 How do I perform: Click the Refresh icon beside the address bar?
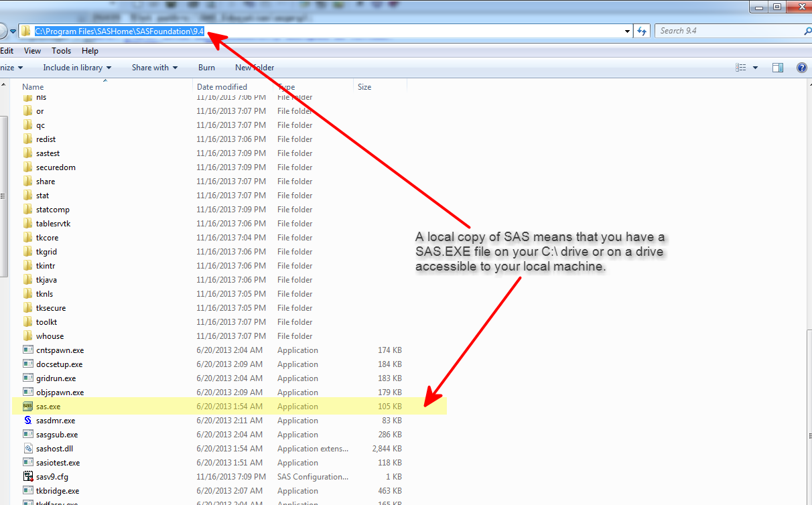[x=641, y=30]
